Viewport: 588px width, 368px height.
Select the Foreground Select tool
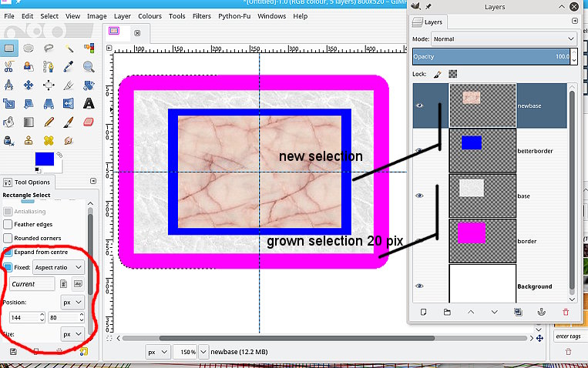coord(29,67)
